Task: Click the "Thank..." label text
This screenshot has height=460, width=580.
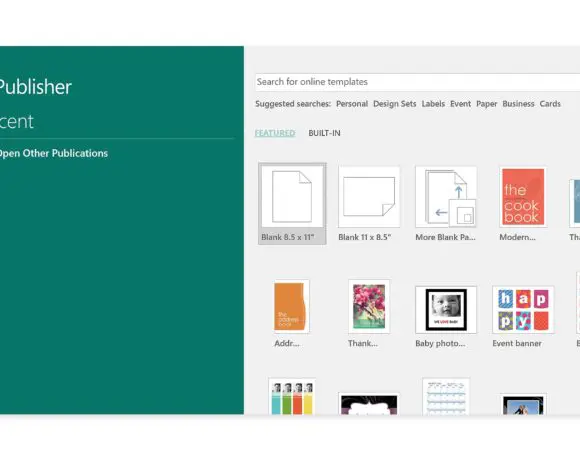Action: (x=362, y=344)
